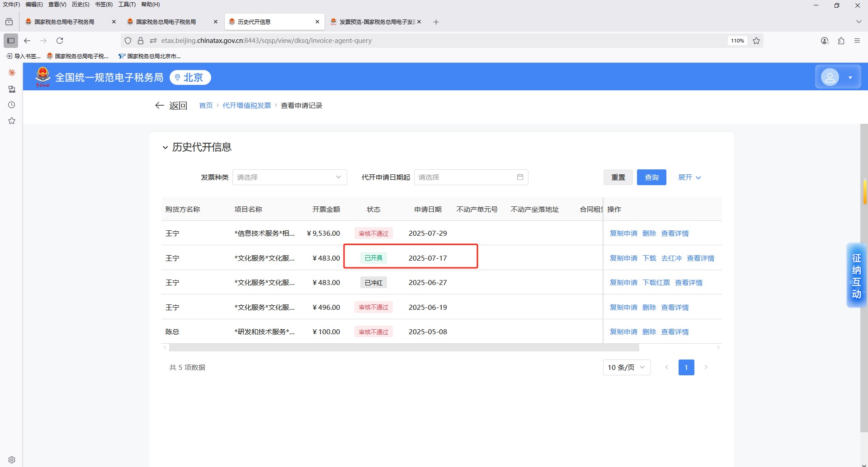Click the back arrow next to 返回

click(159, 105)
